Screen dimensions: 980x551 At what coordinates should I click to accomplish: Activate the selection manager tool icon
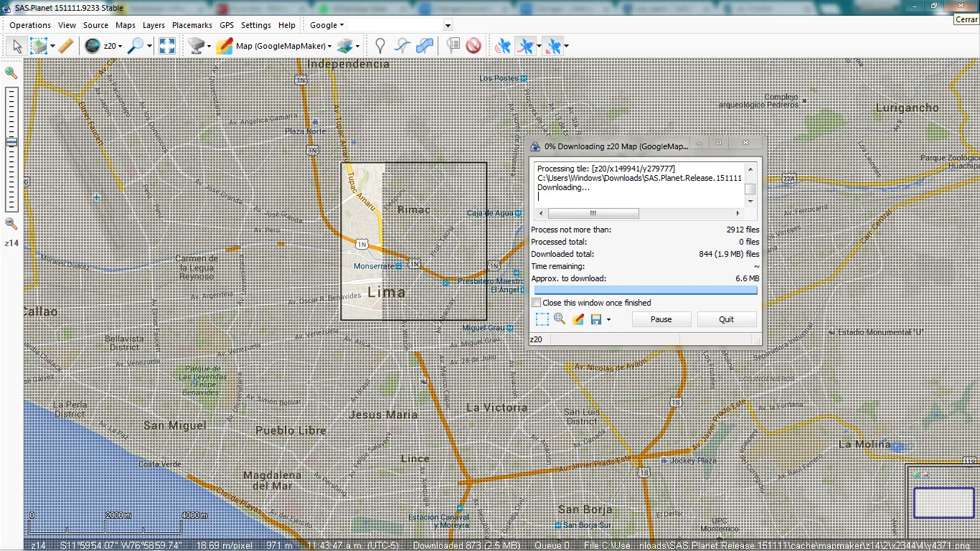38,46
